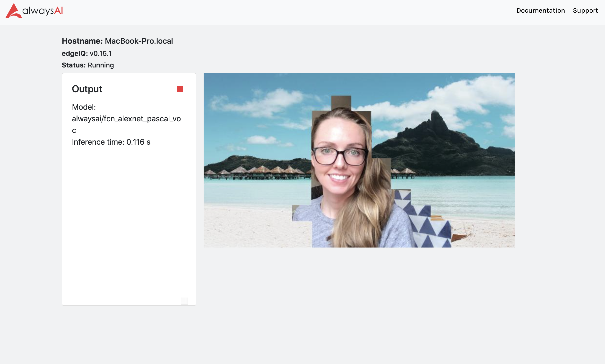Select the alwaysai/fcn_alexnet_pascal_voc model name text

pyautogui.click(x=126, y=119)
